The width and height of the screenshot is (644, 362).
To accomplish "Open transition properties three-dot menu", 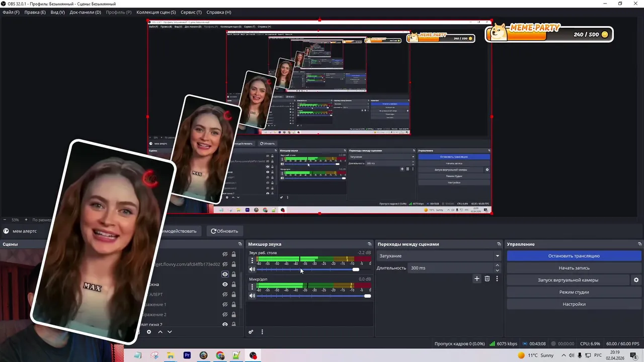I will [497, 279].
